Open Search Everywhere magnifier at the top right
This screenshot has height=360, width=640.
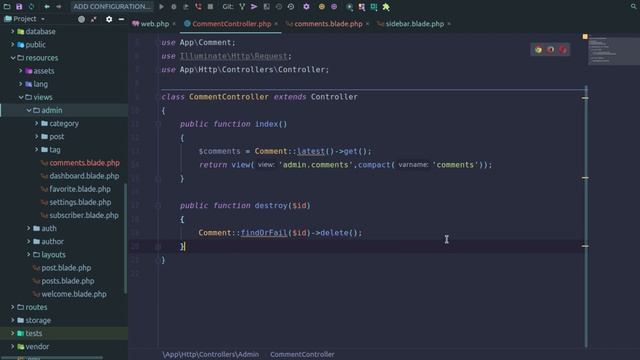tap(633, 7)
